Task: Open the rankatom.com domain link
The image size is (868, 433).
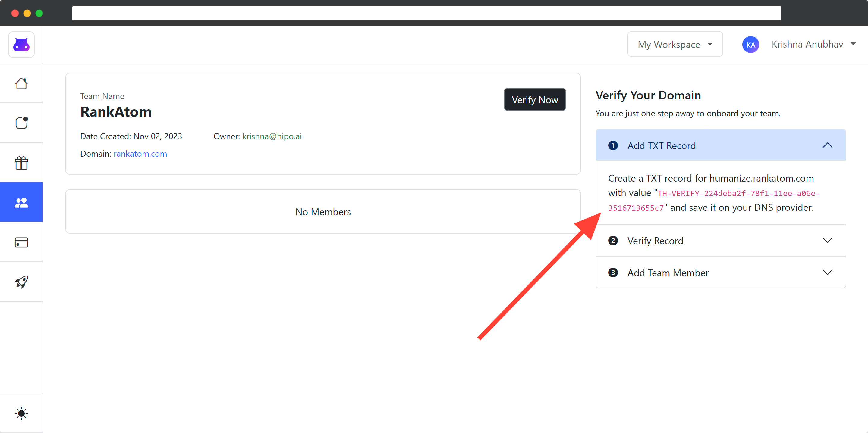Action: [140, 154]
